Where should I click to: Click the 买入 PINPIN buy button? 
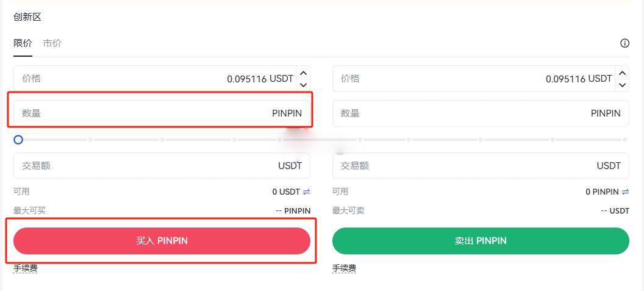pyautogui.click(x=162, y=241)
